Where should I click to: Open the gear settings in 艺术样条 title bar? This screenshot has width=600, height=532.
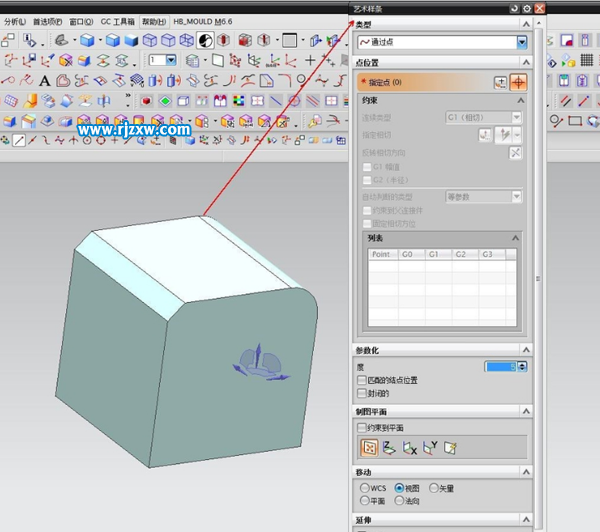coord(527,8)
